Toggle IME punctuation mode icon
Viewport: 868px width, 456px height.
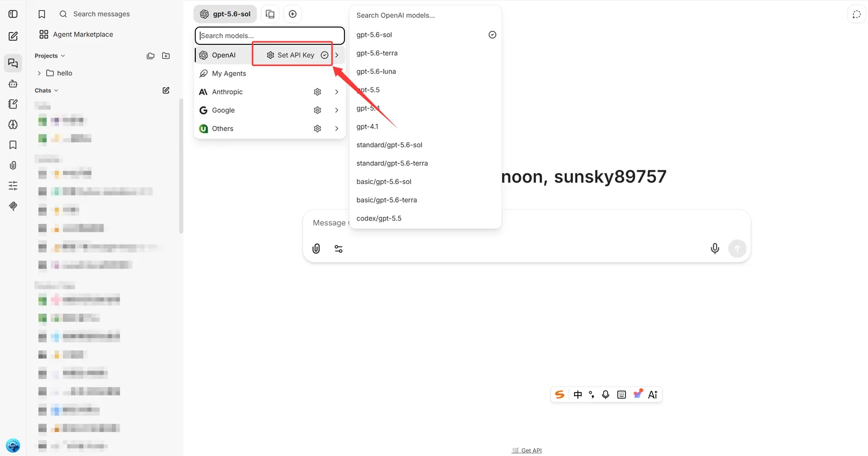pos(591,395)
